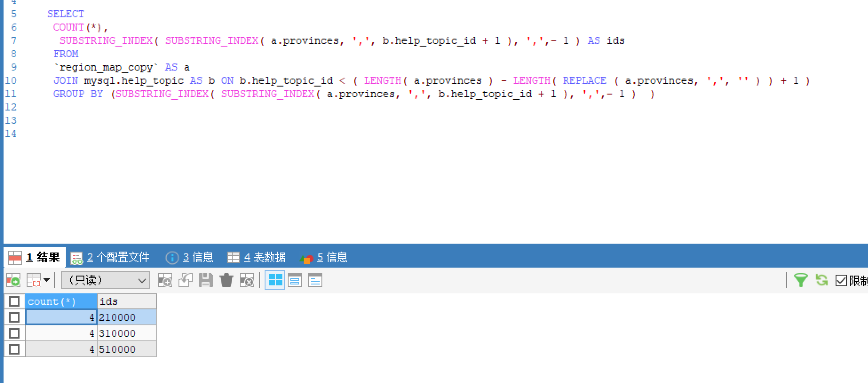Open the 1 结果 tab

click(x=35, y=257)
